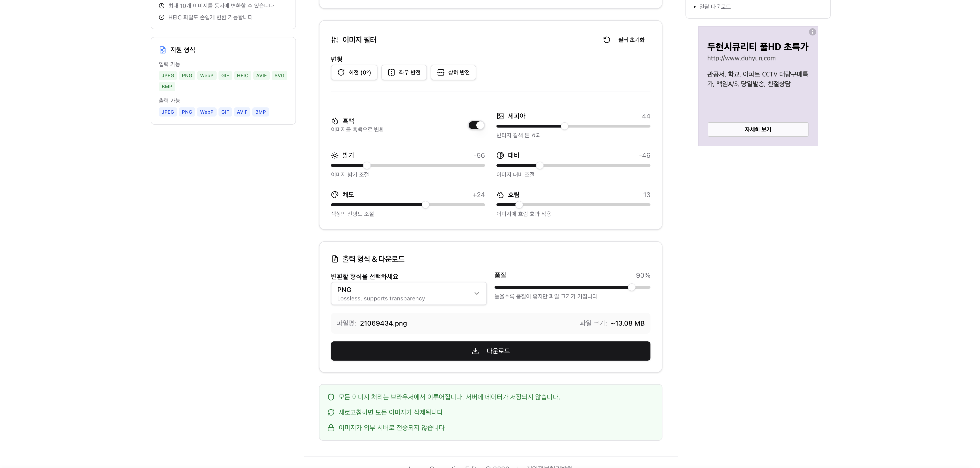980x468 pixels.
Task: Click the contrast half-circle icon
Action: [500, 156]
